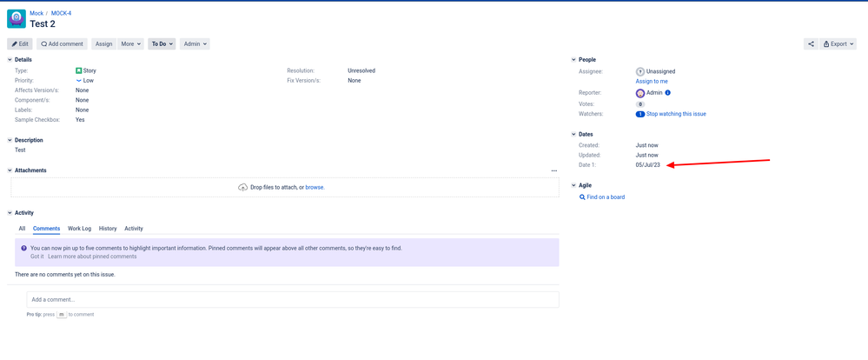Viewport: 868px width, 360px height.
Task: Click the Description text Test
Action: (x=21, y=150)
